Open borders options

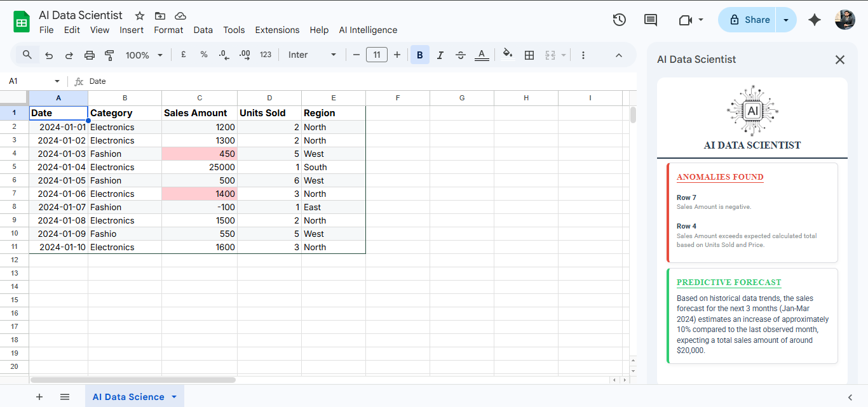[x=529, y=55]
